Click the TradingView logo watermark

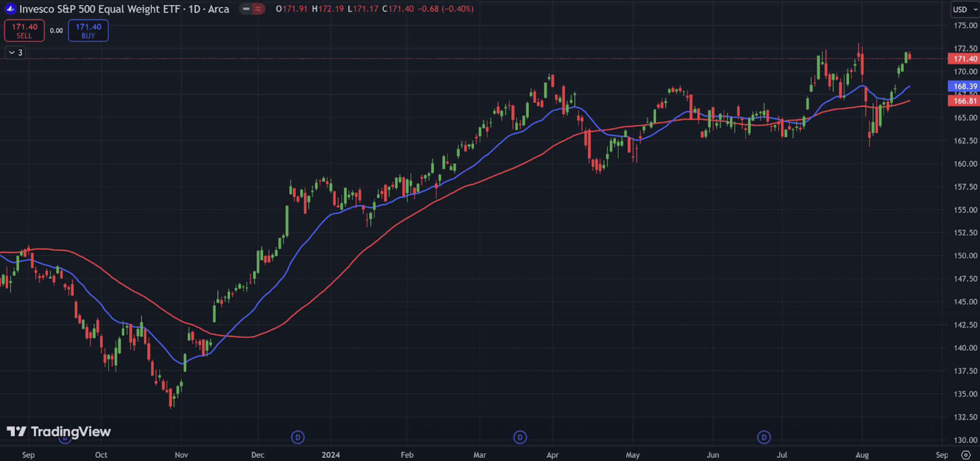coord(59,431)
